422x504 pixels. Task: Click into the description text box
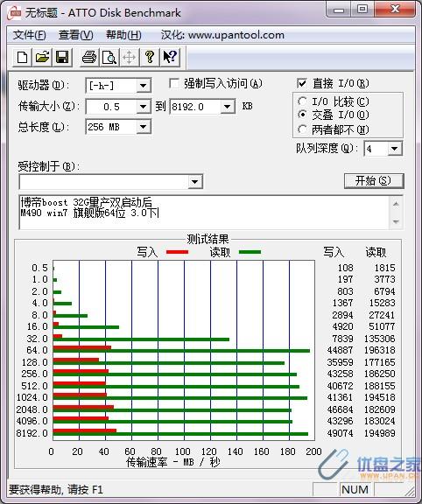click(204, 212)
